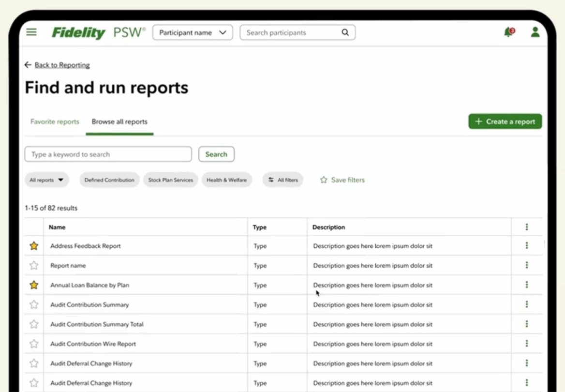Toggle Defined Contribution filter chip
This screenshot has width=565, height=392.
coord(109,180)
